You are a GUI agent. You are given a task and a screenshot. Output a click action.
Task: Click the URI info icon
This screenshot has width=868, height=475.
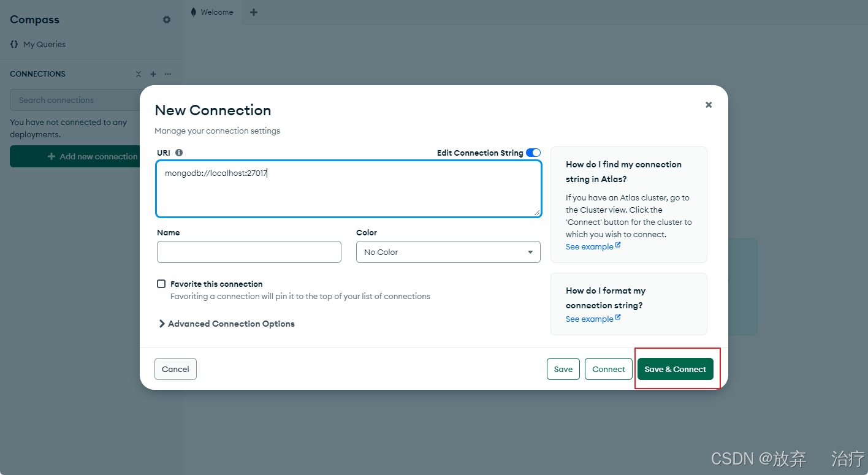click(x=179, y=153)
